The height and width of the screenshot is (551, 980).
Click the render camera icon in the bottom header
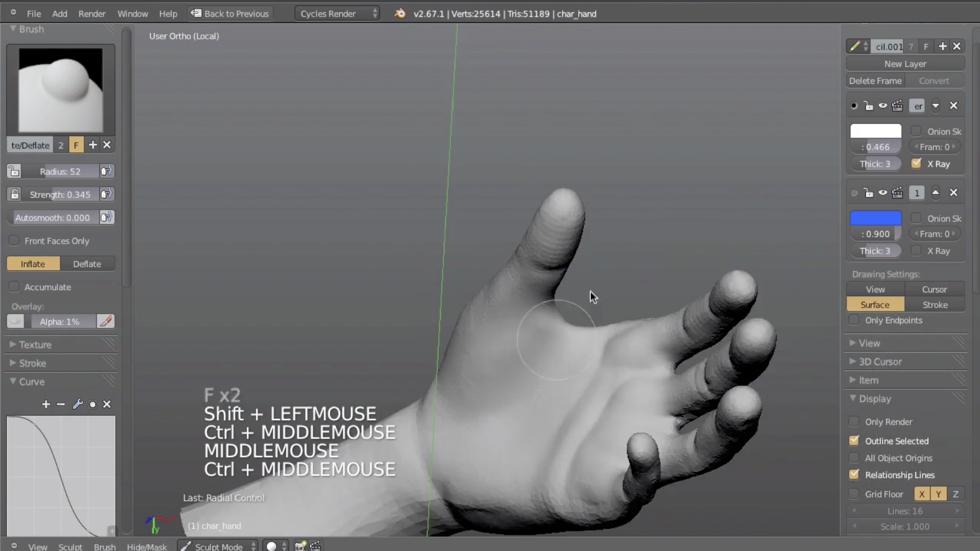tap(301, 545)
